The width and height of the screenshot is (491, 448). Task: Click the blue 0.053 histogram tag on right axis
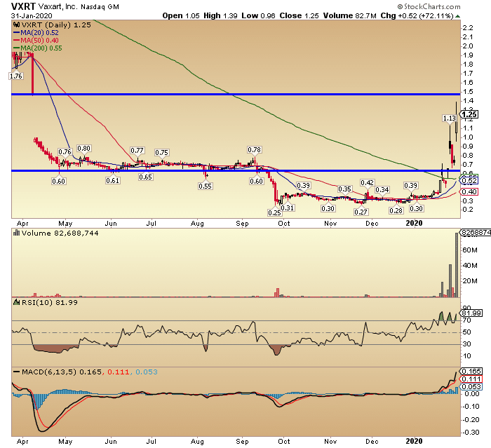pos(471,386)
